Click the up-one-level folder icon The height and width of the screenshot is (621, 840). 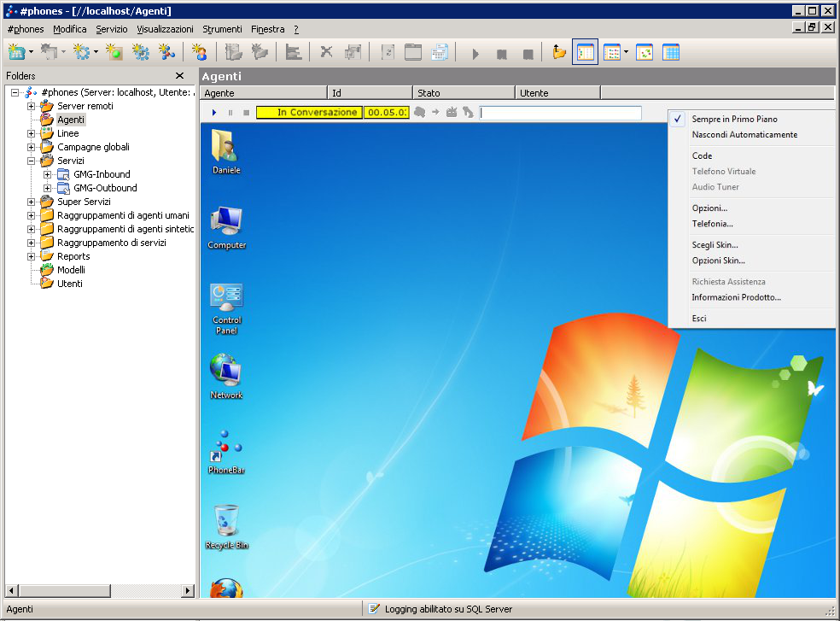click(x=559, y=52)
